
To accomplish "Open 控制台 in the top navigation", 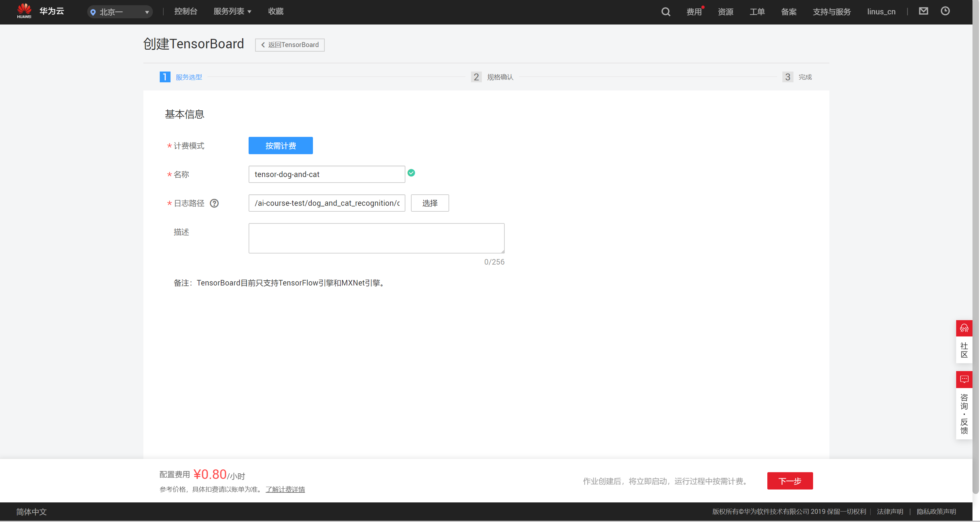I will pos(186,11).
